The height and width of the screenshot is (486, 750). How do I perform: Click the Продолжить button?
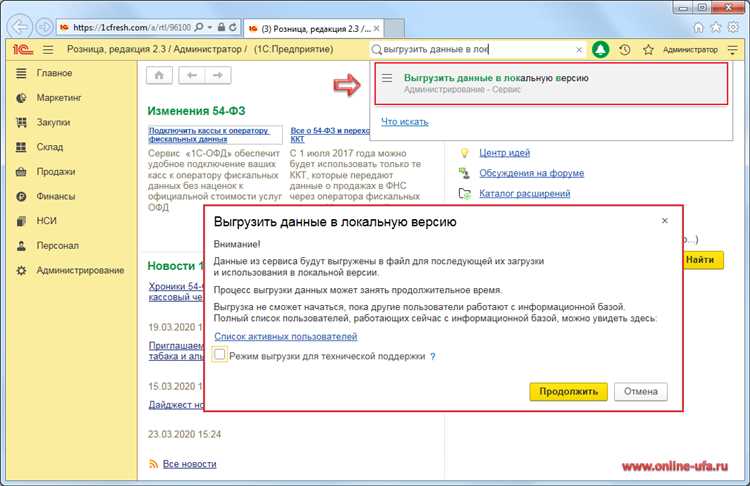[x=568, y=391]
